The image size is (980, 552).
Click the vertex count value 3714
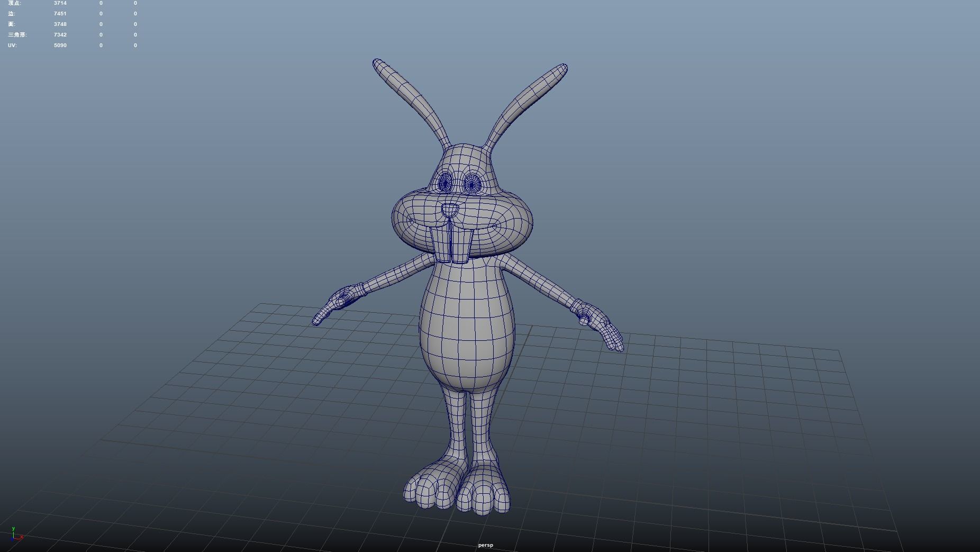coord(60,3)
